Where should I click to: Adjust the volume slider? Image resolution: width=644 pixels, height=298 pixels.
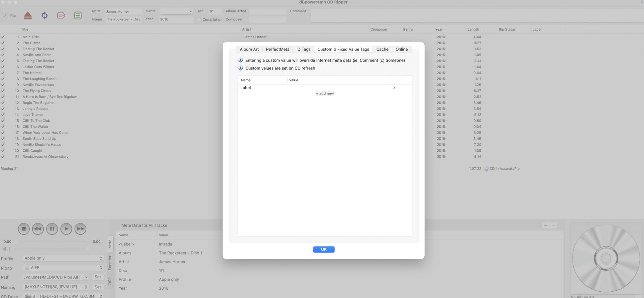point(87,249)
